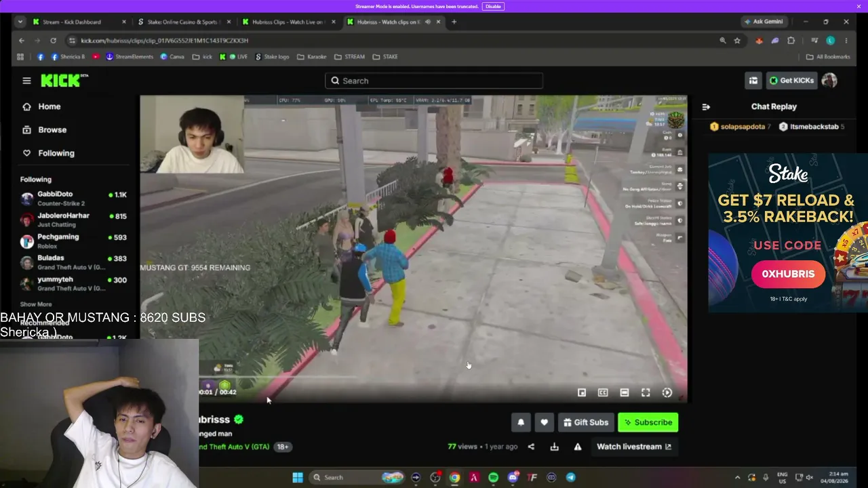This screenshot has height=488, width=868.
Task: Collapse the Chat Replay panel
Action: 706,107
